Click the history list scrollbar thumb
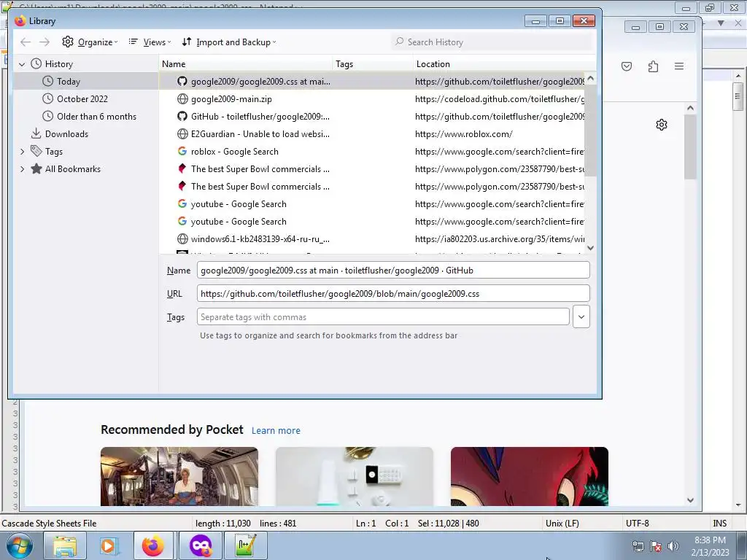Screen dimensions: 747x560 [590, 130]
